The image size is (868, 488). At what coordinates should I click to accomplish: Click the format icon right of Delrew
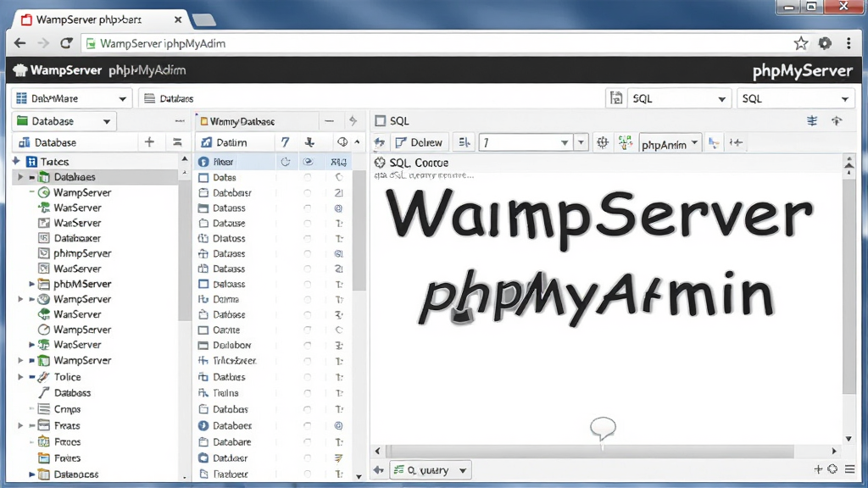click(x=465, y=142)
